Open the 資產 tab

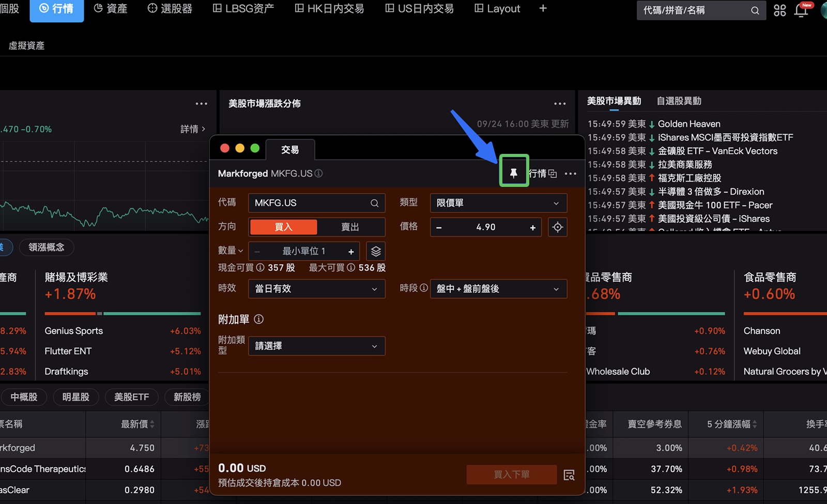[111, 9]
